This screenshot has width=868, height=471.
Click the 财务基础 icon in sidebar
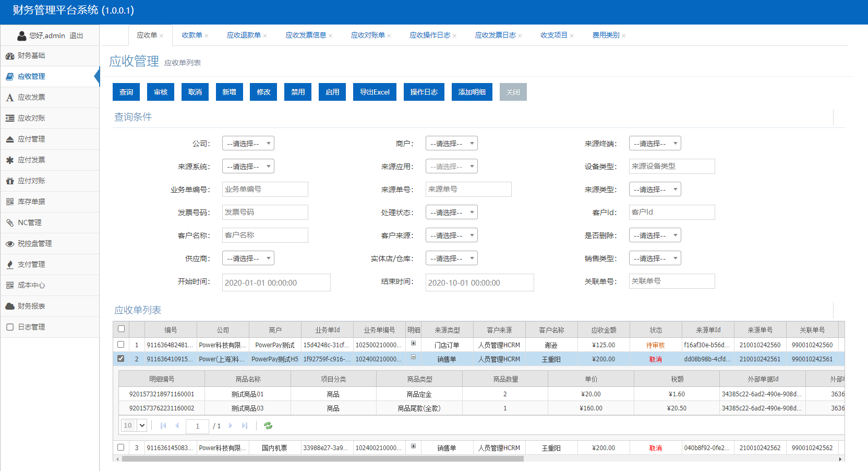(x=9, y=56)
